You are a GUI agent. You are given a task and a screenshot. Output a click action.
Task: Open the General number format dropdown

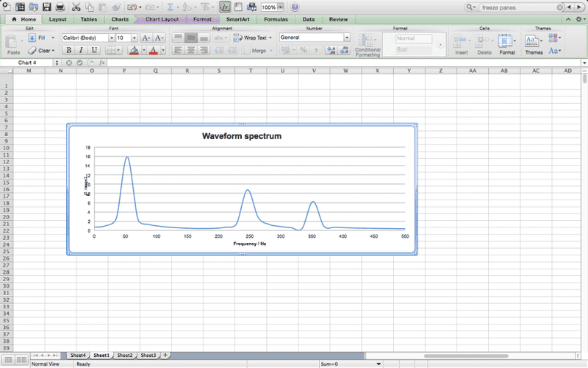pyautogui.click(x=314, y=38)
